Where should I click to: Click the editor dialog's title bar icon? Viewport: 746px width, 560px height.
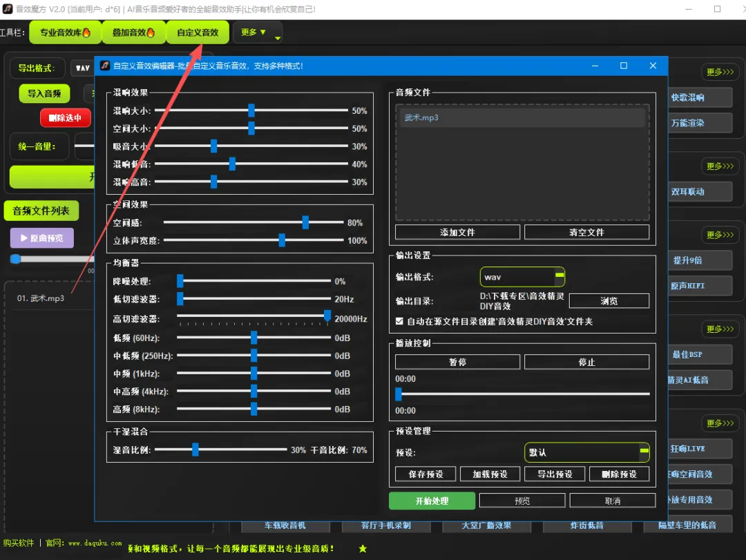tap(105, 66)
